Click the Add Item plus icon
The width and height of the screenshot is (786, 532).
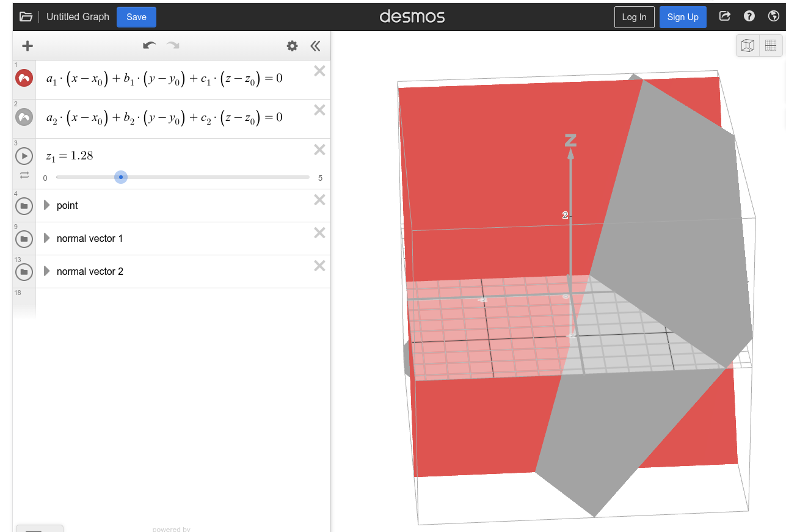tap(27, 46)
